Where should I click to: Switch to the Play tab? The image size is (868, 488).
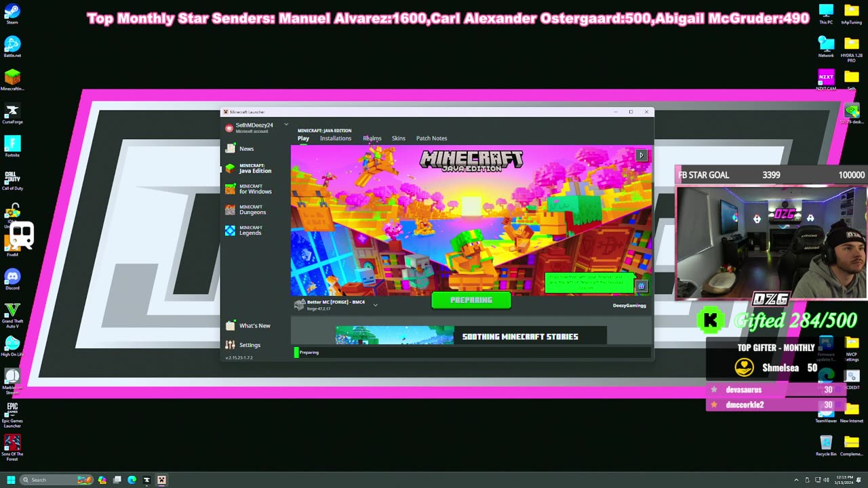[x=303, y=138]
